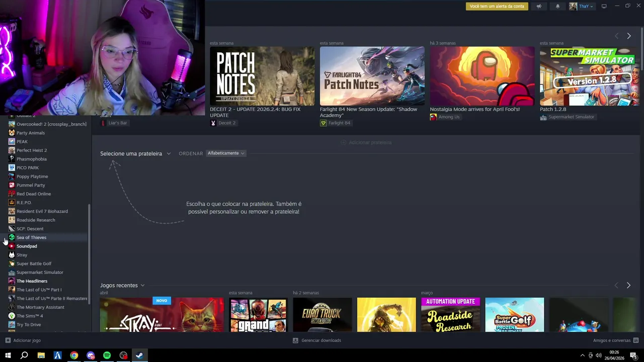Click the Poppy Playtime game icon
644x362 pixels.
12,176
